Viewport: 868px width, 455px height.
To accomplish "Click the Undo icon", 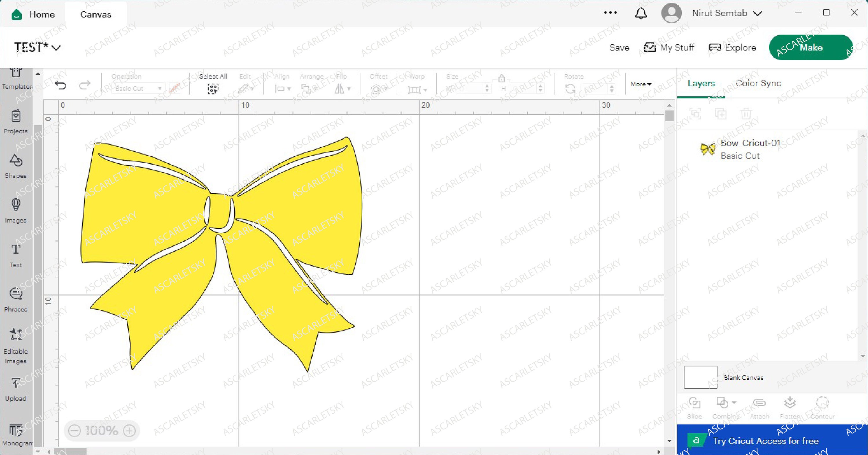I will (x=61, y=85).
